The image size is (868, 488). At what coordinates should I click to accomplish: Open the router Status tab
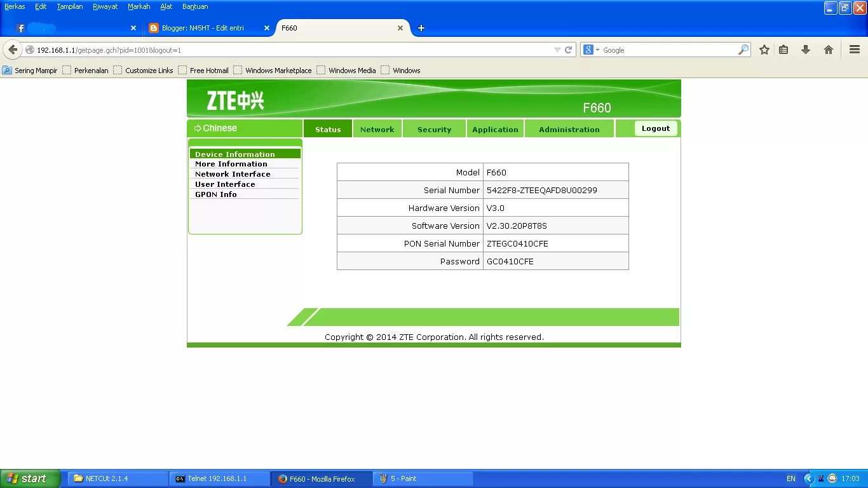click(x=328, y=129)
